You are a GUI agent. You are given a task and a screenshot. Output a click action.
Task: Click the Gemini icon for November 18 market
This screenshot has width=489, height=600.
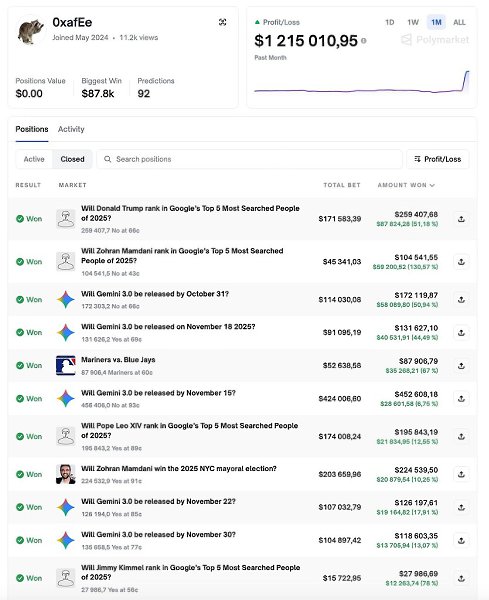66,333
